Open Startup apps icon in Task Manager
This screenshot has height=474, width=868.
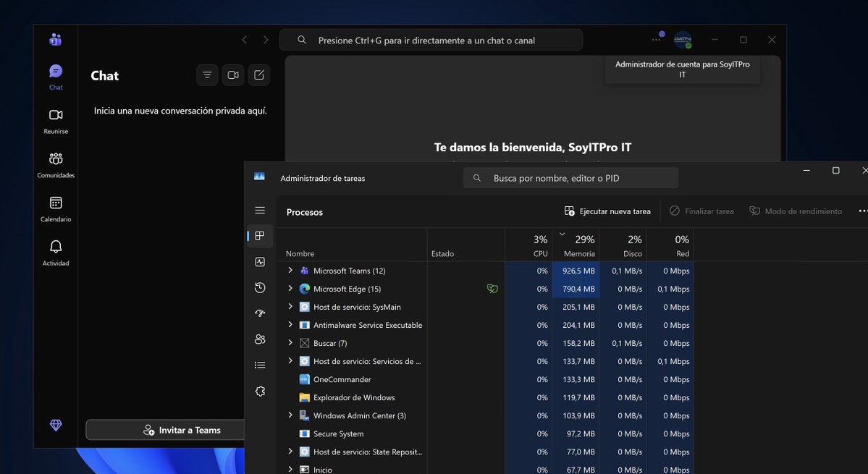[260, 313]
